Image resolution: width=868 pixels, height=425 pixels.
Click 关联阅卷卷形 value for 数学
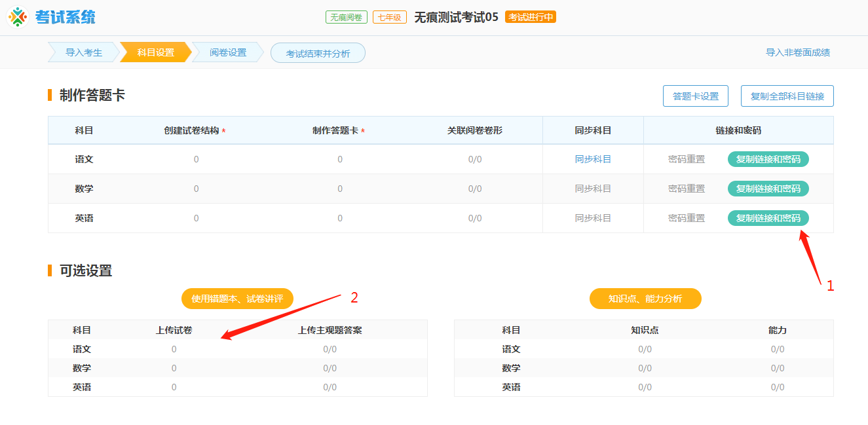point(475,189)
